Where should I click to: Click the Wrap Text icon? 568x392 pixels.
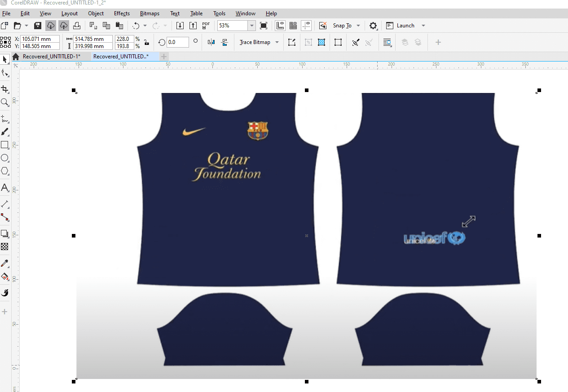tap(387, 42)
